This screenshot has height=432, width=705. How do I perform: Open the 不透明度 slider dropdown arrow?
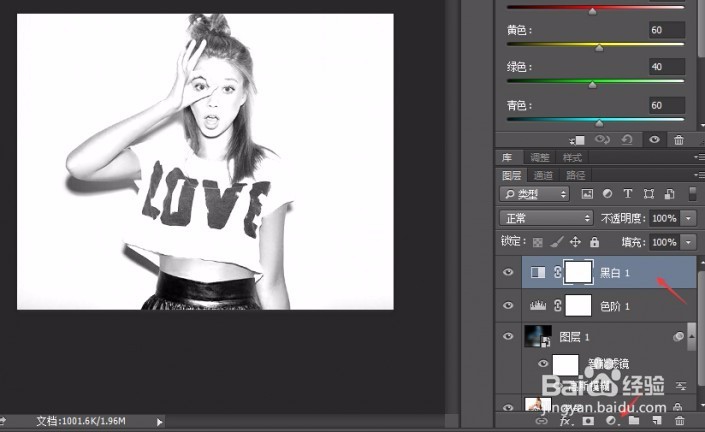click(x=688, y=218)
